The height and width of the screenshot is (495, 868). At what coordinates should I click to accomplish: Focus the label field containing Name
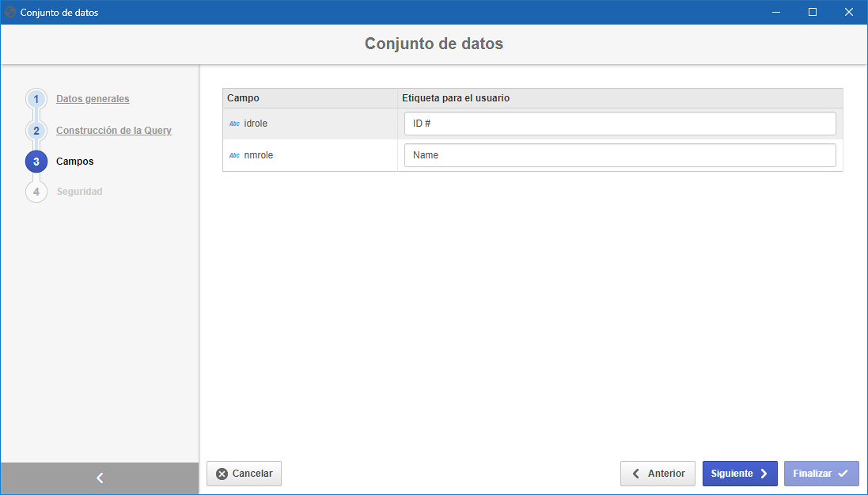(x=620, y=155)
